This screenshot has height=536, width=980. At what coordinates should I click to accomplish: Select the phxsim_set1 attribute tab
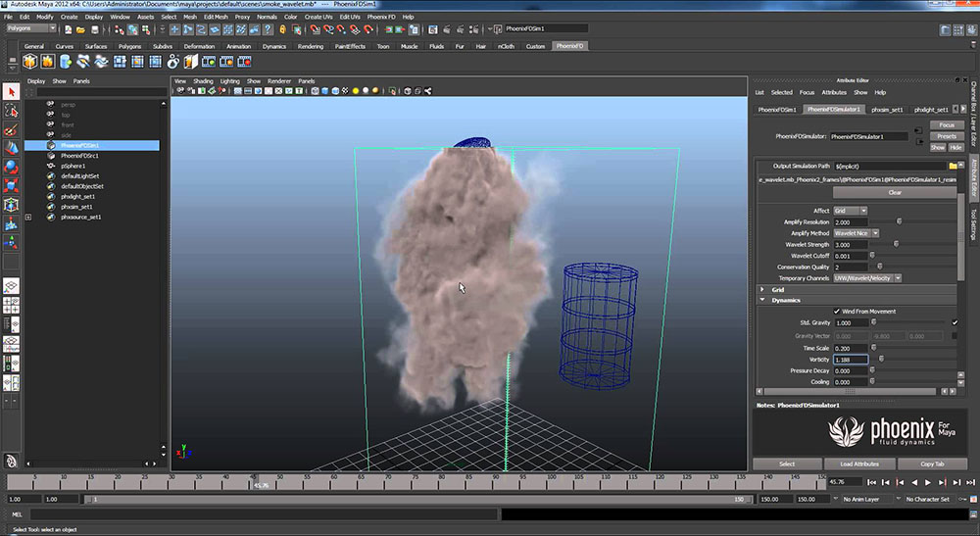click(887, 110)
